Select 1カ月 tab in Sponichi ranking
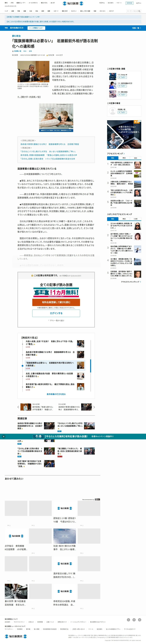This screenshot has height=644, width=146. point(136,219)
